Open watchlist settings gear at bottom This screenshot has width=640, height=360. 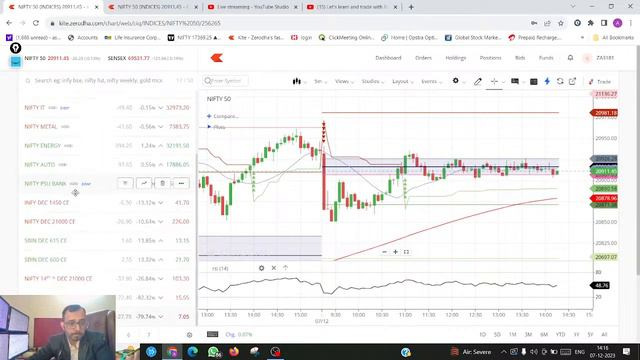(x=189, y=335)
